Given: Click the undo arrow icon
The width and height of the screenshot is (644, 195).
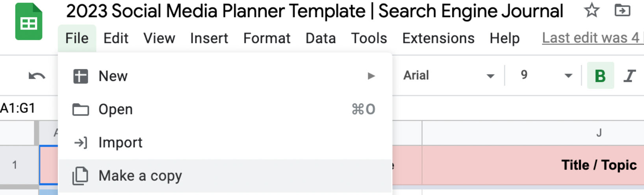Looking at the screenshot, I should click(x=37, y=75).
